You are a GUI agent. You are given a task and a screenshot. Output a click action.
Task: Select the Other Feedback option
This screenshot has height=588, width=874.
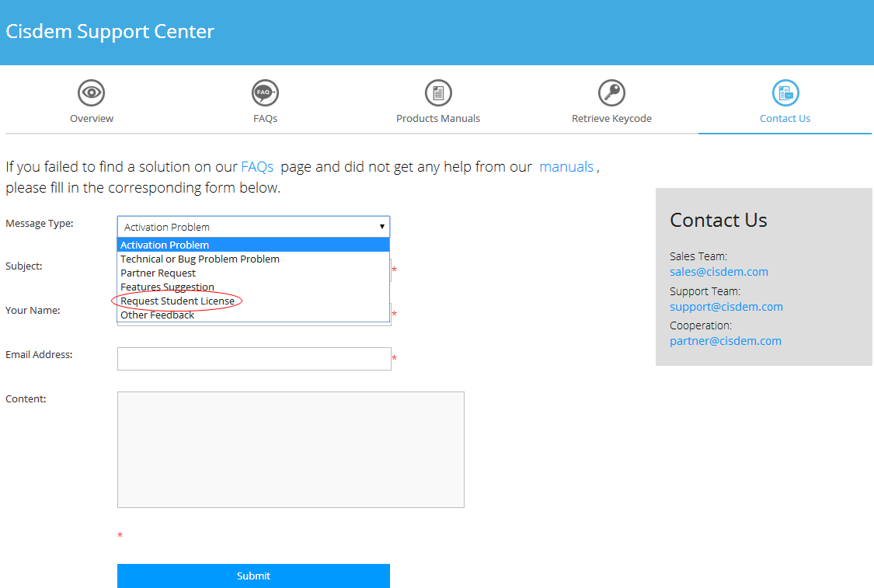(x=253, y=315)
